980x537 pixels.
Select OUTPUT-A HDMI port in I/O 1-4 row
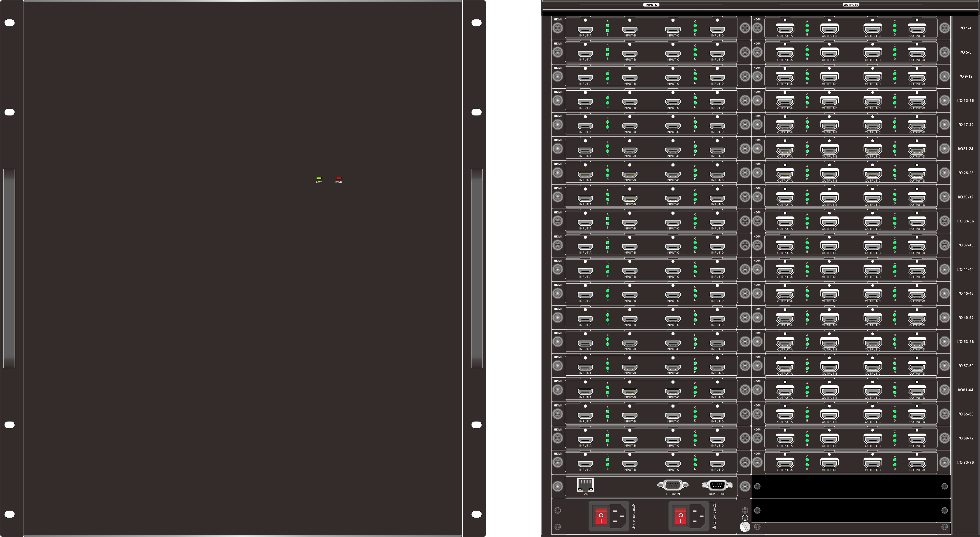[785, 29]
